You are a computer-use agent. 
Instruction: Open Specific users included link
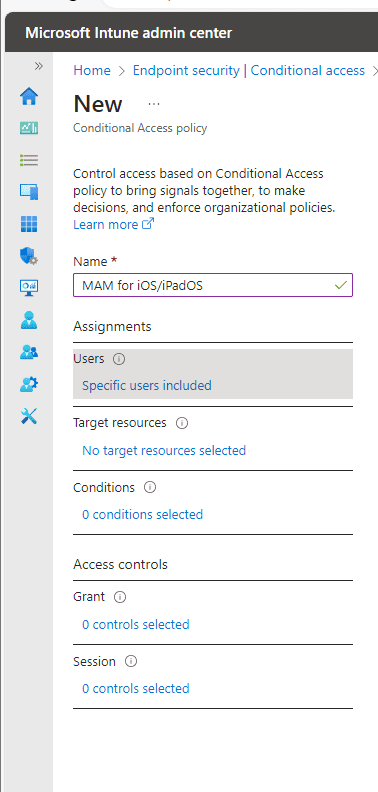tap(147, 385)
